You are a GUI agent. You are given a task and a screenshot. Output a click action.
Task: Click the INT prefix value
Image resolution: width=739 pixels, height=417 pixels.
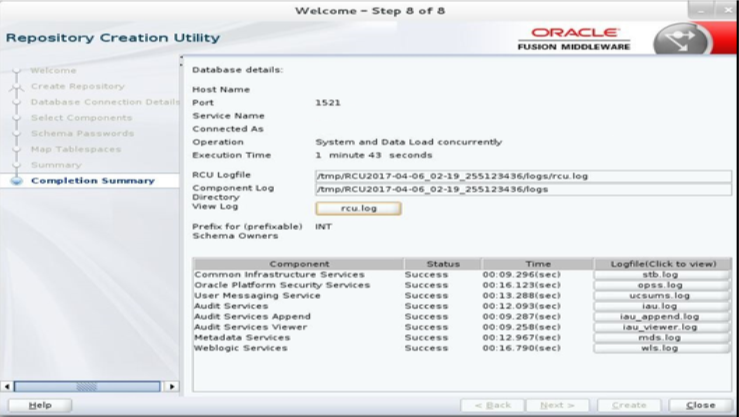click(x=324, y=227)
